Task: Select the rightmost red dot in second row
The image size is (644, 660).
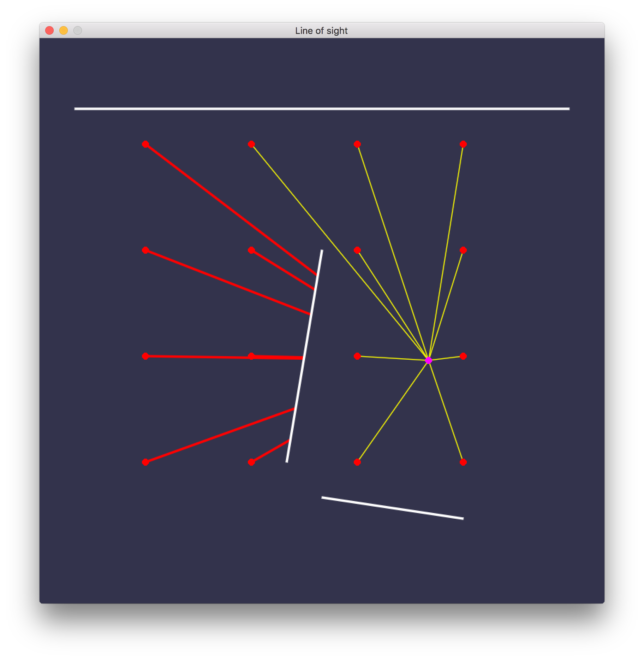Action: [463, 250]
